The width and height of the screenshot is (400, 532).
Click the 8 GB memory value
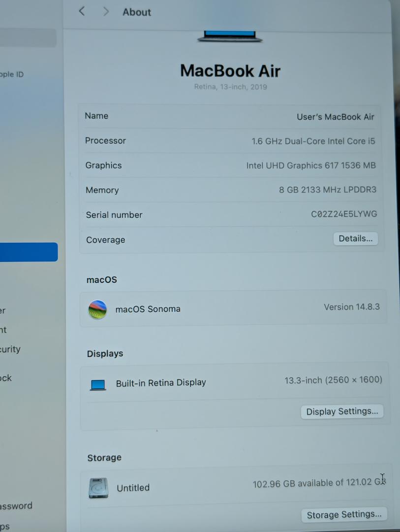[x=327, y=190]
